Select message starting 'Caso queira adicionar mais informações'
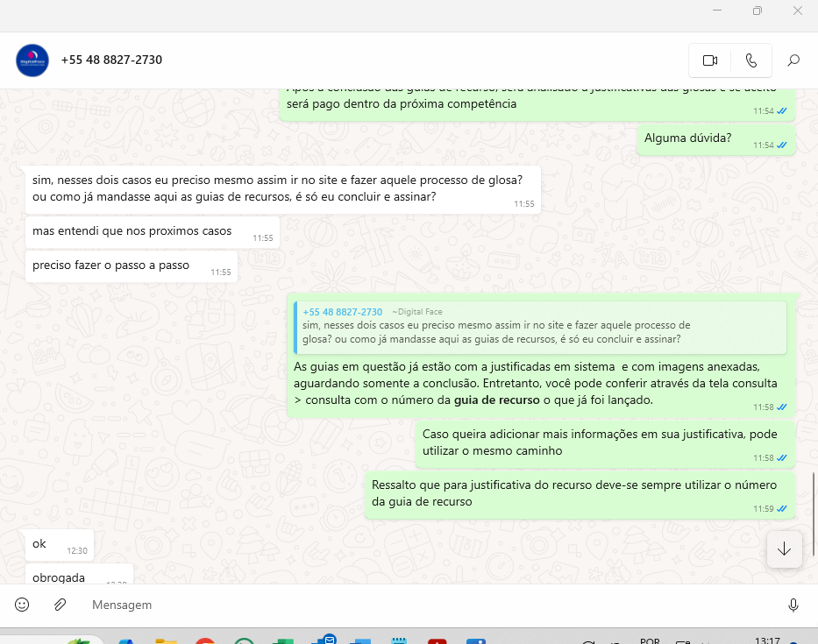Viewport: 818px width, 644px height. coord(605,444)
